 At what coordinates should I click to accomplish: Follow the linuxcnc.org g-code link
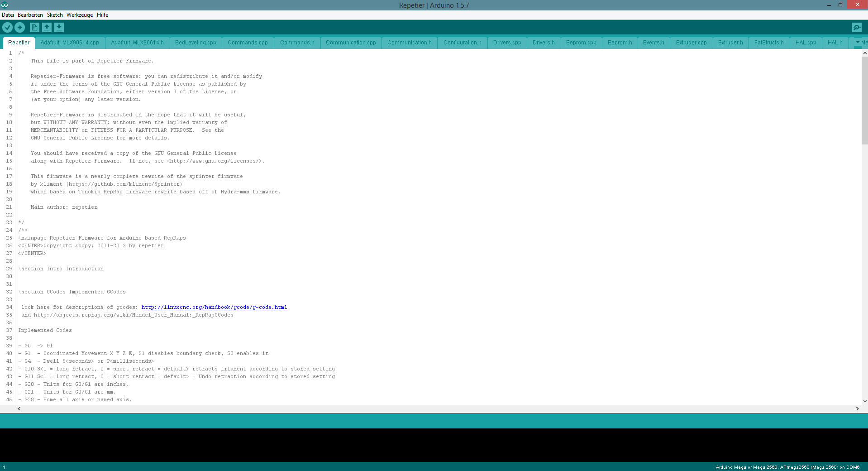214,307
